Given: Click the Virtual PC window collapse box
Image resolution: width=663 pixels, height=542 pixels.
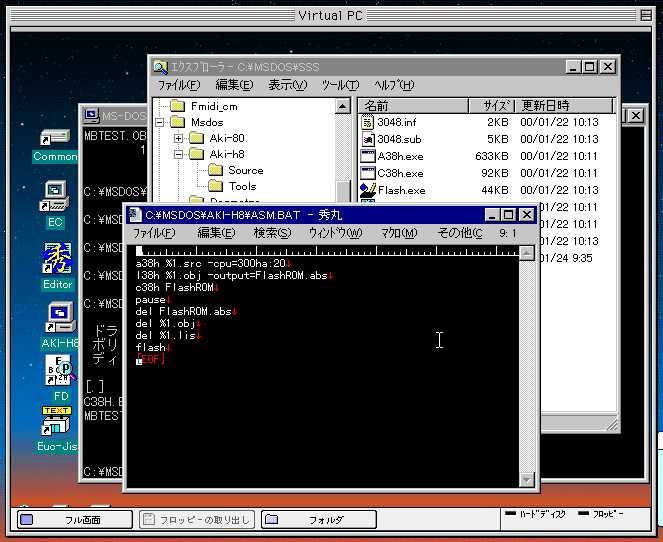Looking at the screenshot, I should click(646, 16).
